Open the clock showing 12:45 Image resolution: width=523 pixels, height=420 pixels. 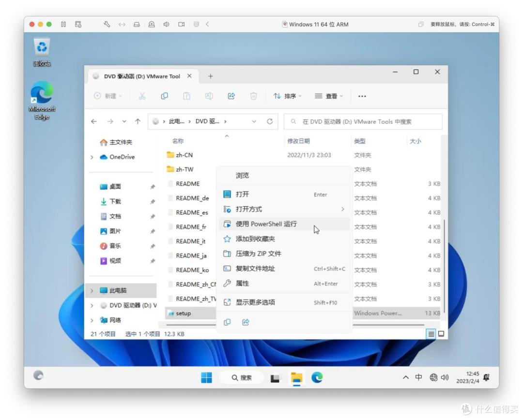(468, 377)
